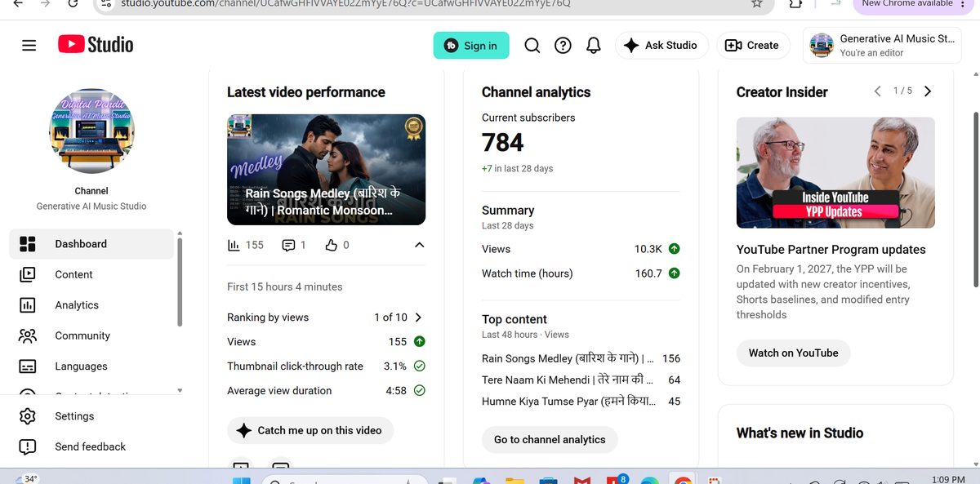Click the Views green up arrow indicator
Screen dimensions: 980x484
click(x=419, y=342)
